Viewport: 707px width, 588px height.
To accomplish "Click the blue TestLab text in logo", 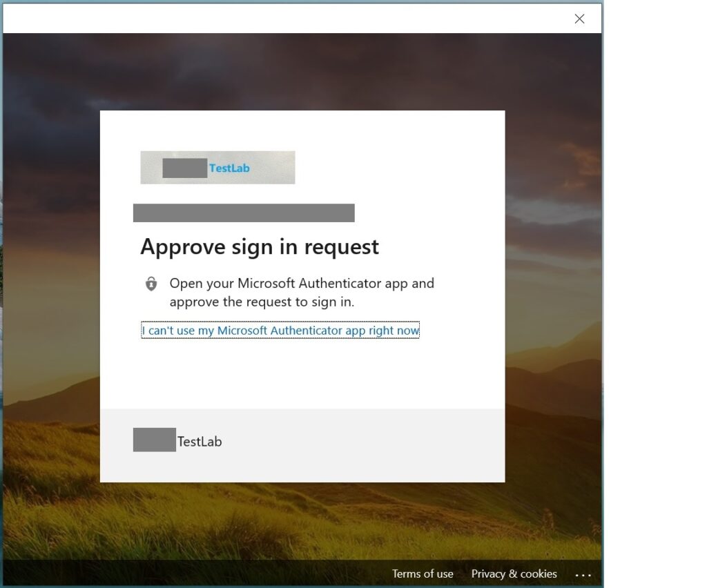I will pyautogui.click(x=229, y=168).
